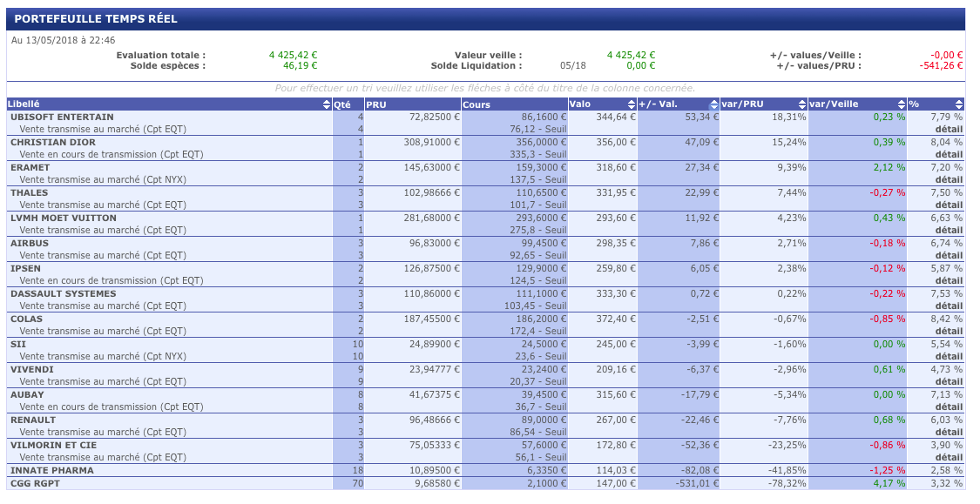Click CGG RGPT loss value -531,01 €
Screen dimensions: 980x504
(697, 483)
